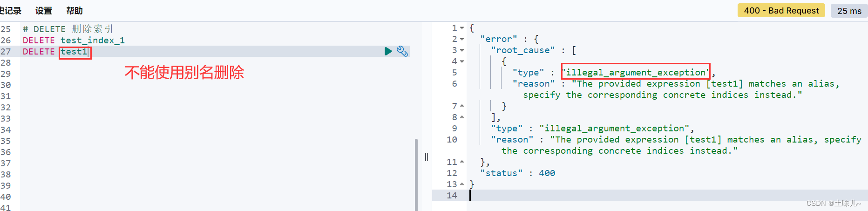Open the 历史记录 history menu
Viewport: 868px width, 211px height.
(10, 10)
